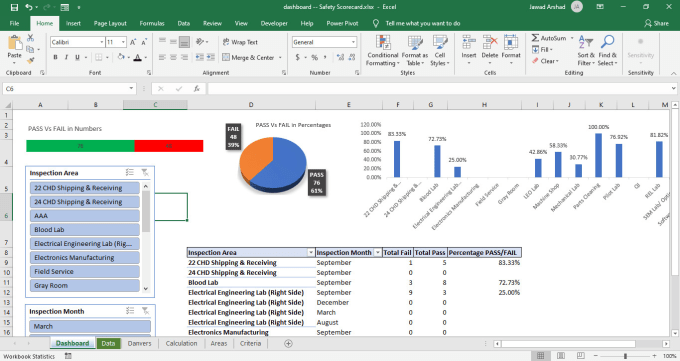Open Format as Table gallery

tap(415, 51)
